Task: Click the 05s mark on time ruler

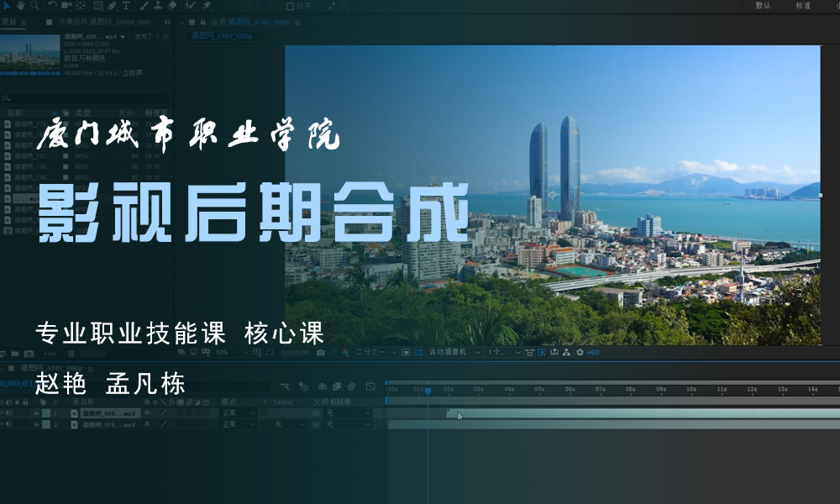Action: tap(539, 390)
